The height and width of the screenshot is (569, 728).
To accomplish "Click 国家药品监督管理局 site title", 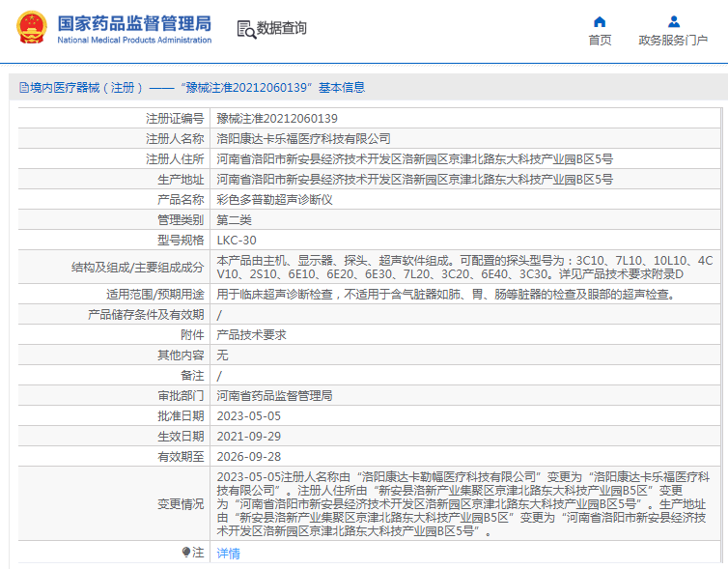I will click(134, 23).
